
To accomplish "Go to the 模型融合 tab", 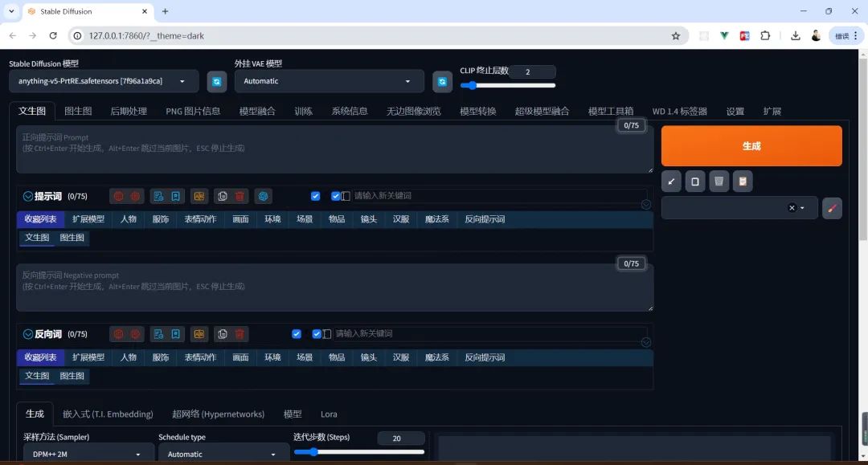I will click(257, 111).
